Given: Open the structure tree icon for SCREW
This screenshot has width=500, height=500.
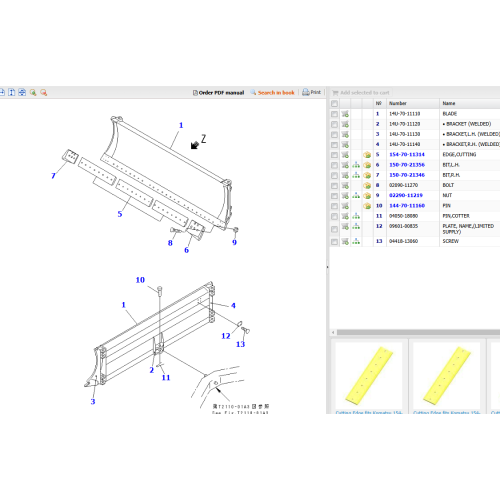Looking at the screenshot, I should (356, 241).
